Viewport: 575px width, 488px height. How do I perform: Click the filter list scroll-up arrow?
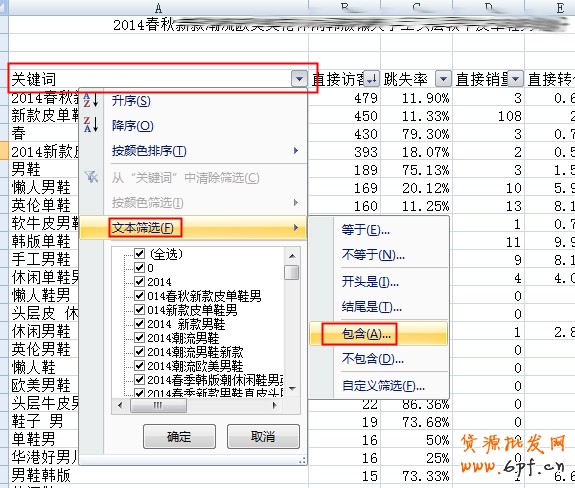(x=292, y=256)
